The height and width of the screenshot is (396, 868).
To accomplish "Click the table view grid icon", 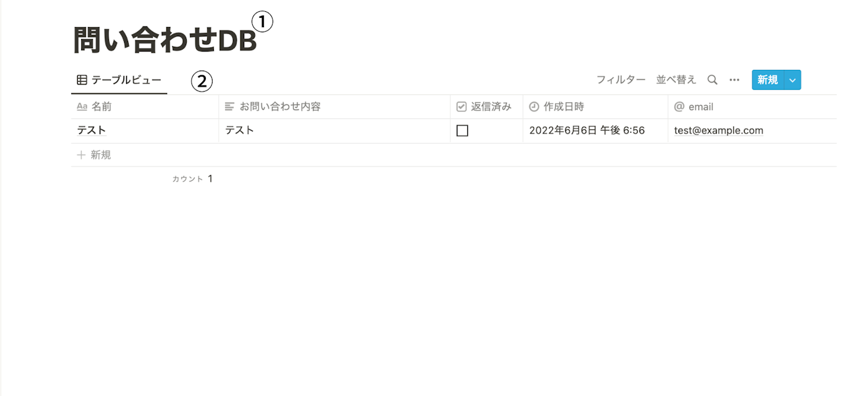I will 82,80.
